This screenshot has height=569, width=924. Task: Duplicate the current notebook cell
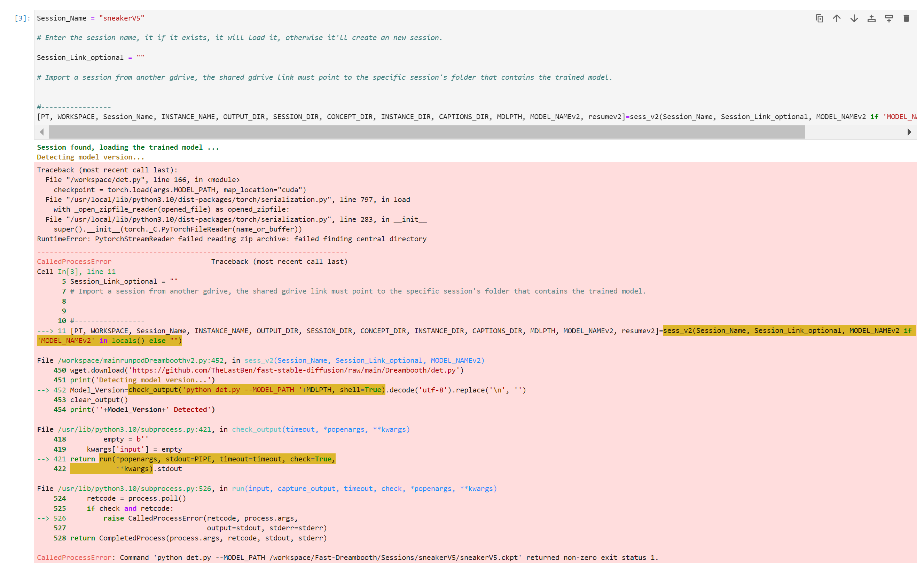(820, 18)
